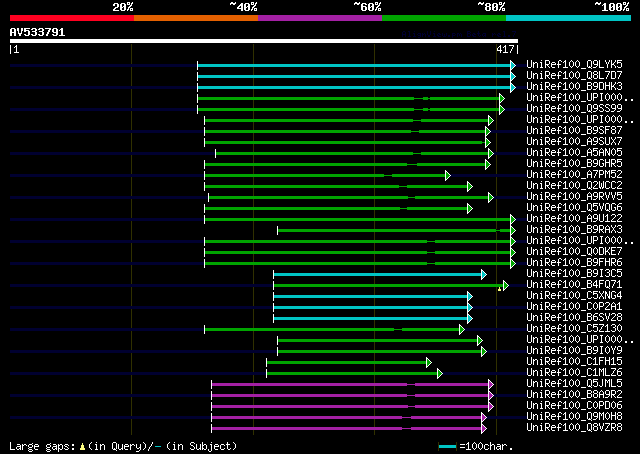Click the orange ~40% legend color segment
This screenshot has width=640, height=454.
196,18
